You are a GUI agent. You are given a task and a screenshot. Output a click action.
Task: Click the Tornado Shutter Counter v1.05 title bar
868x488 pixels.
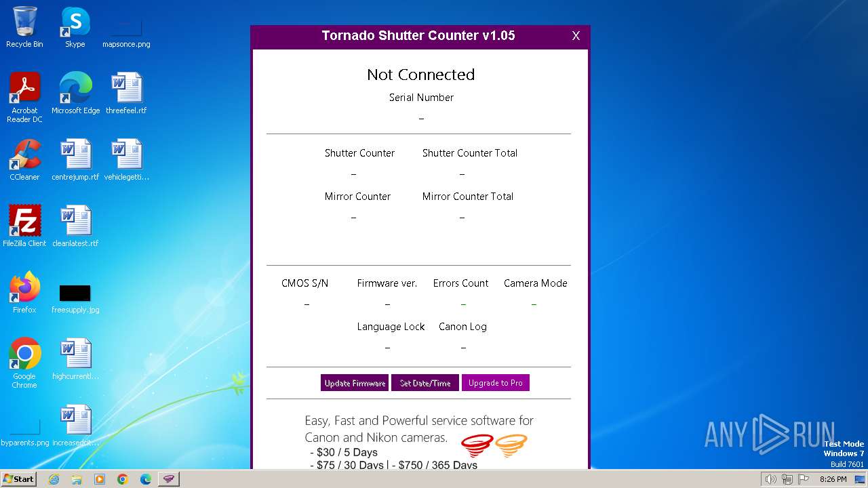(x=418, y=36)
